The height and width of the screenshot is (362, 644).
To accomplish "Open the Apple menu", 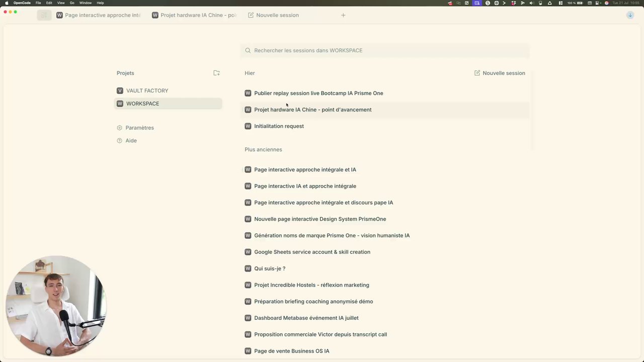I will pos(7,3).
